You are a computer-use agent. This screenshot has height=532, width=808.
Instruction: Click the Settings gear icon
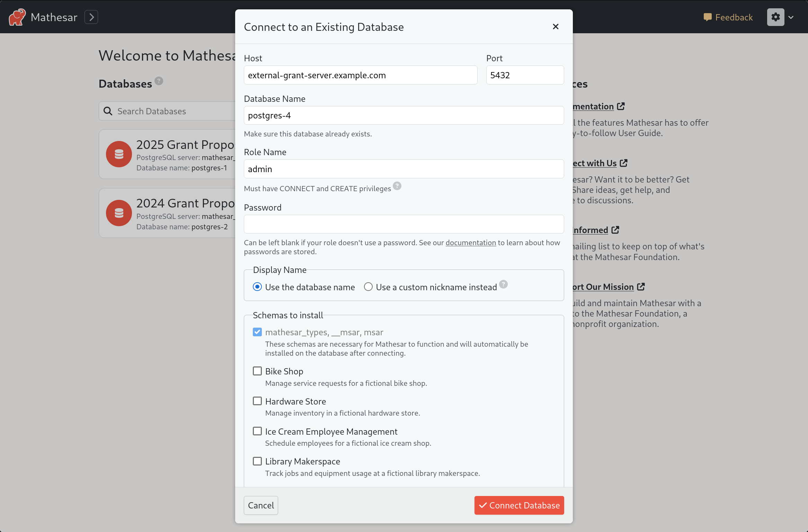click(x=776, y=17)
